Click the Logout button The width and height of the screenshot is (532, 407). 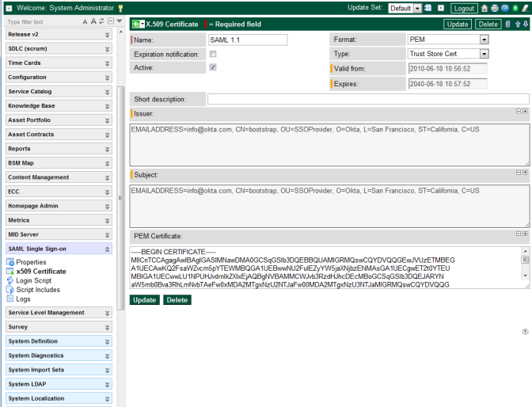point(464,8)
